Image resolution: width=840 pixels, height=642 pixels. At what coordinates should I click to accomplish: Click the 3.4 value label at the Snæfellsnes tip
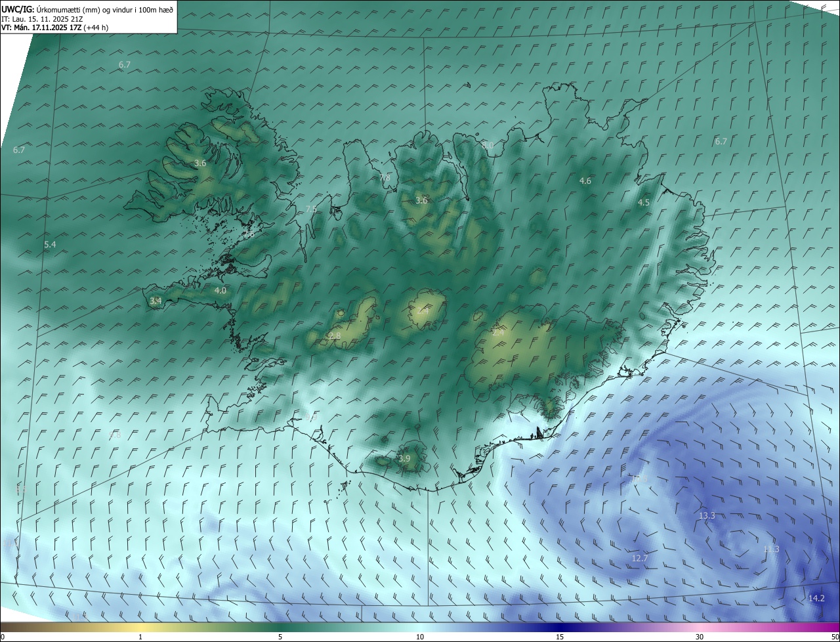coord(156,301)
